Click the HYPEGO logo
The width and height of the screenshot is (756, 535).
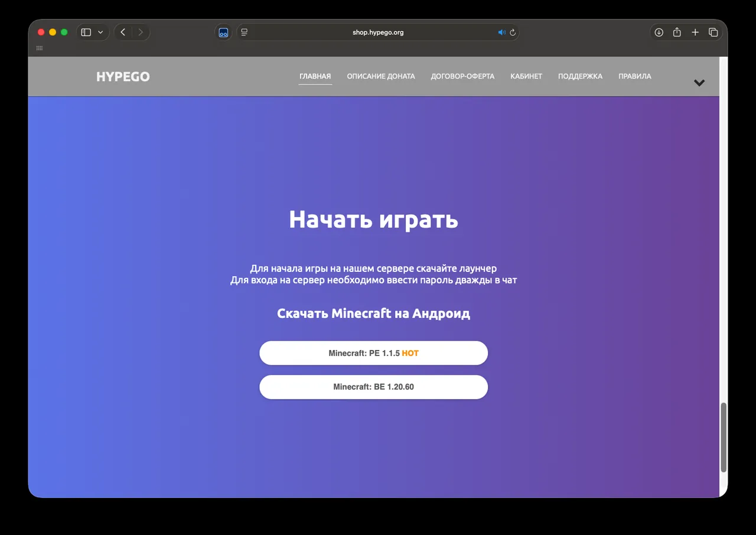[x=123, y=77]
